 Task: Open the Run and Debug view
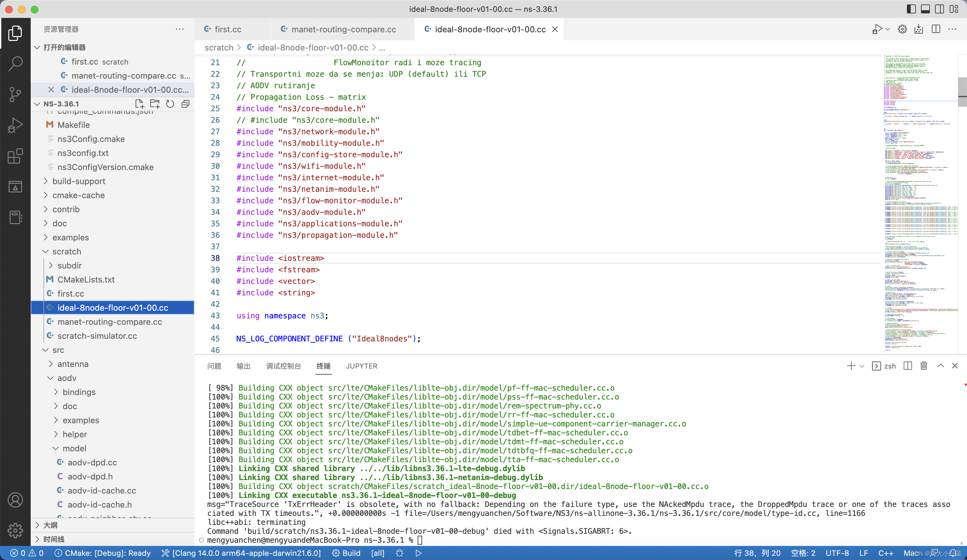[x=15, y=125]
